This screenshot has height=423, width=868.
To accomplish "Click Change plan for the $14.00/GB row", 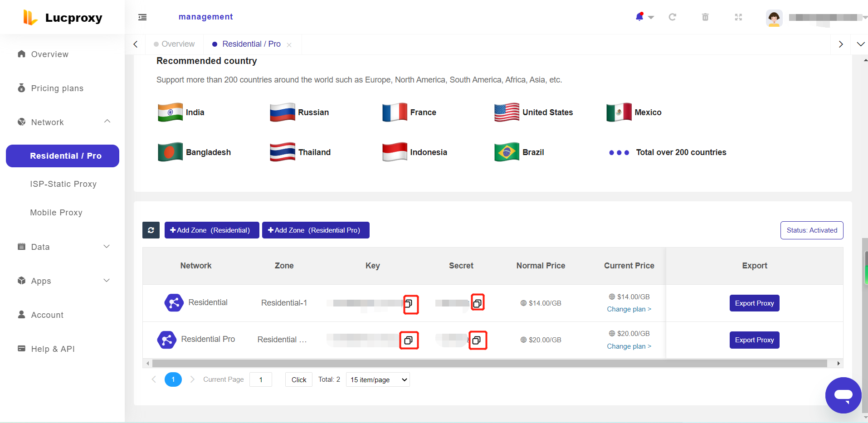I will tap(629, 309).
